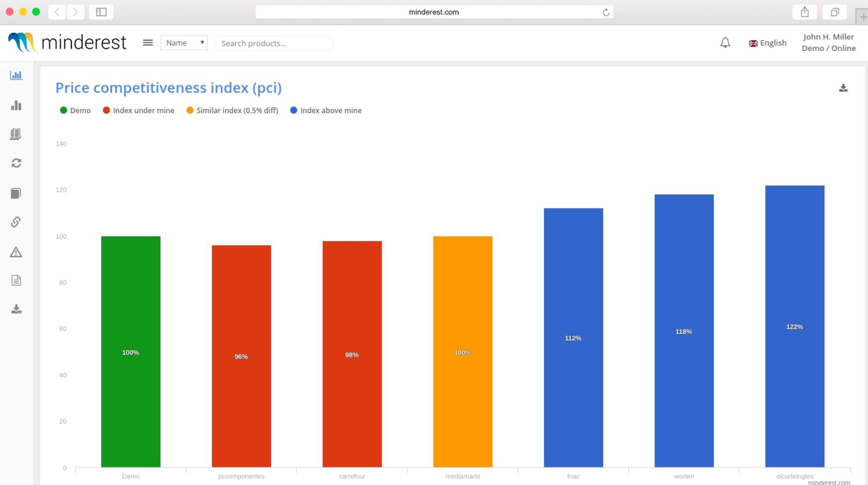Select the elcorteingles 122% bar
This screenshot has width=868, height=485.
pos(795,326)
